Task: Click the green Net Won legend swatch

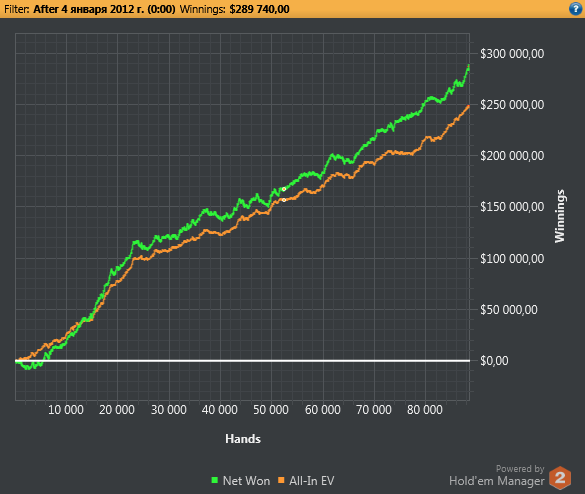Action: click(215, 480)
